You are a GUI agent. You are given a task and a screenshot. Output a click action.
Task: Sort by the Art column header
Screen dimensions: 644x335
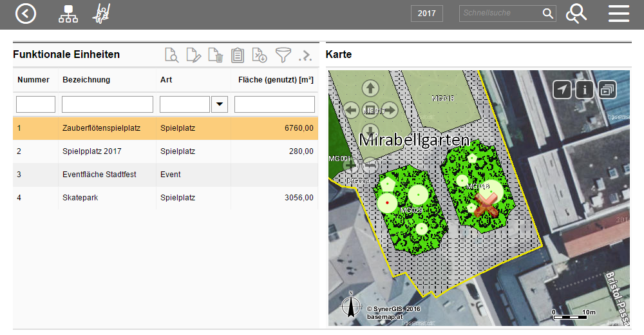point(166,80)
